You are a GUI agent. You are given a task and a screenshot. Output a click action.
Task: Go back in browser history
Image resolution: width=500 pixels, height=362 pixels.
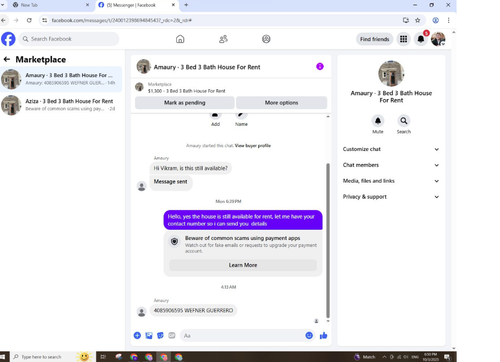coord(3,20)
